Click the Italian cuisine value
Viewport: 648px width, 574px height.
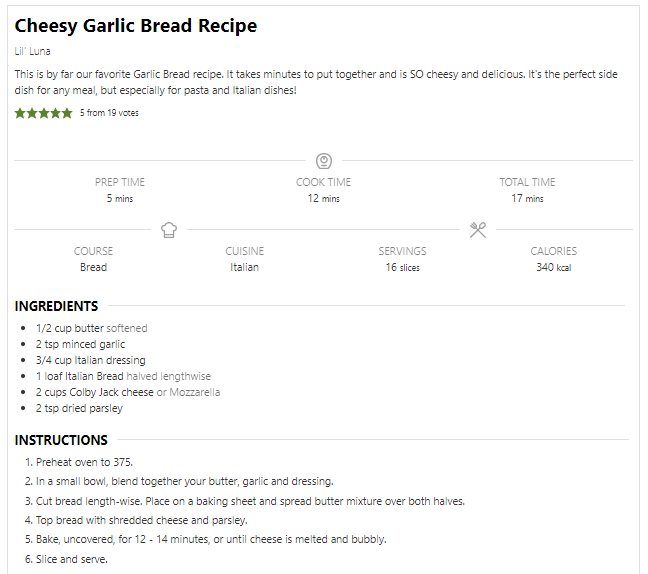click(x=244, y=267)
